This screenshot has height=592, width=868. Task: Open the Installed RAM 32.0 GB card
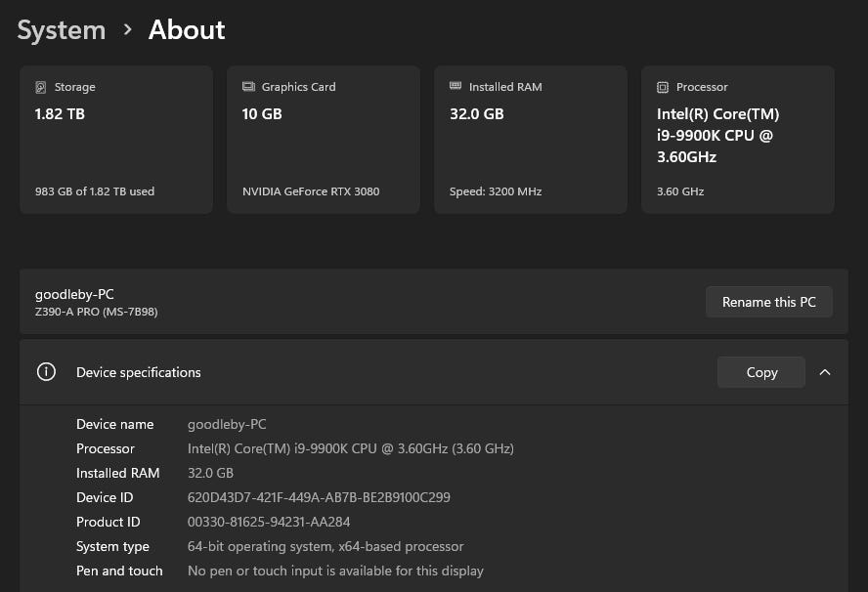point(530,140)
